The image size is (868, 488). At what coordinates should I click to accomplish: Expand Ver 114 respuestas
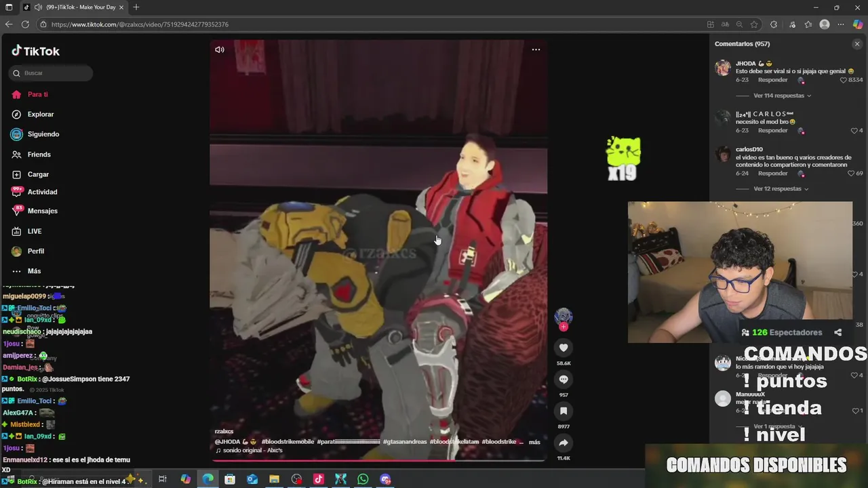point(782,96)
